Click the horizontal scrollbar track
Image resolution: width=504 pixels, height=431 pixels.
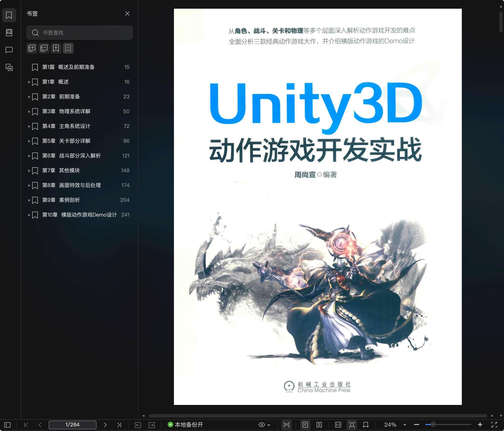point(318,416)
